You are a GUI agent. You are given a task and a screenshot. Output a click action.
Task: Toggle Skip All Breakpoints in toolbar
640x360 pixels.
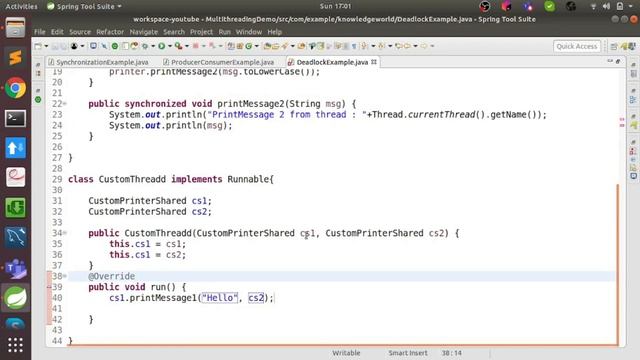coord(104,46)
